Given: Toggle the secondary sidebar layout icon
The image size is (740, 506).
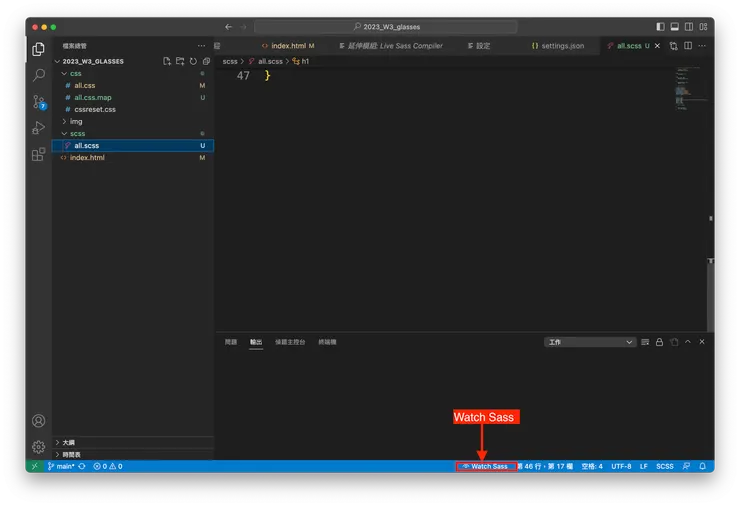Looking at the screenshot, I should [689, 27].
